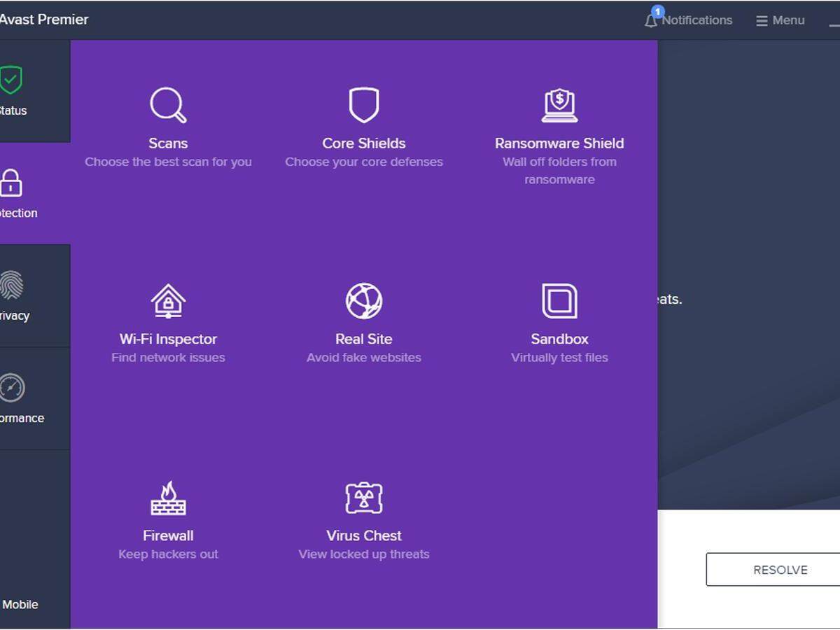Click the Real Site globe icon

363,301
